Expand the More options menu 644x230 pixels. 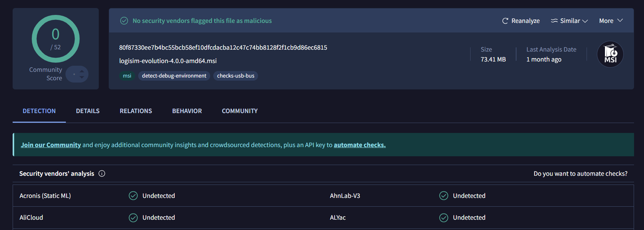(611, 21)
